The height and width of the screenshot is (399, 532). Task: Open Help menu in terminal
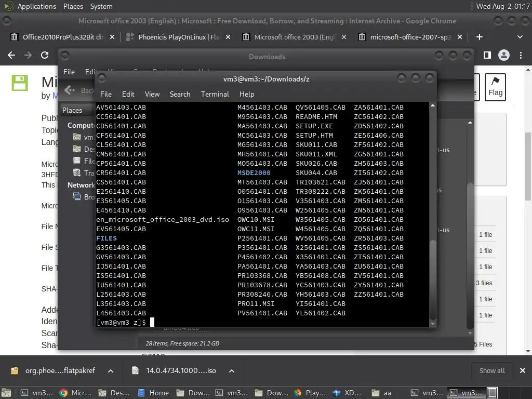tap(247, 94)
